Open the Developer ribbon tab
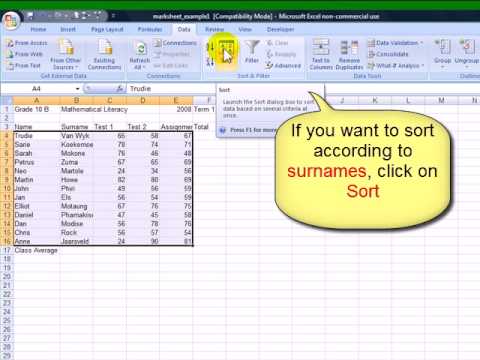This screenshot has height=360, width=480. tap(280, 29)
